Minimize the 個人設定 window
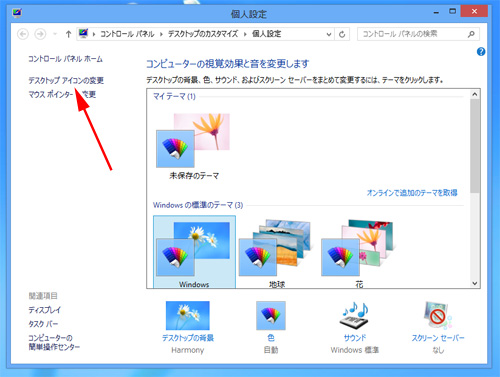The height and width of the screenshot is (377, 500). (436, 12)
